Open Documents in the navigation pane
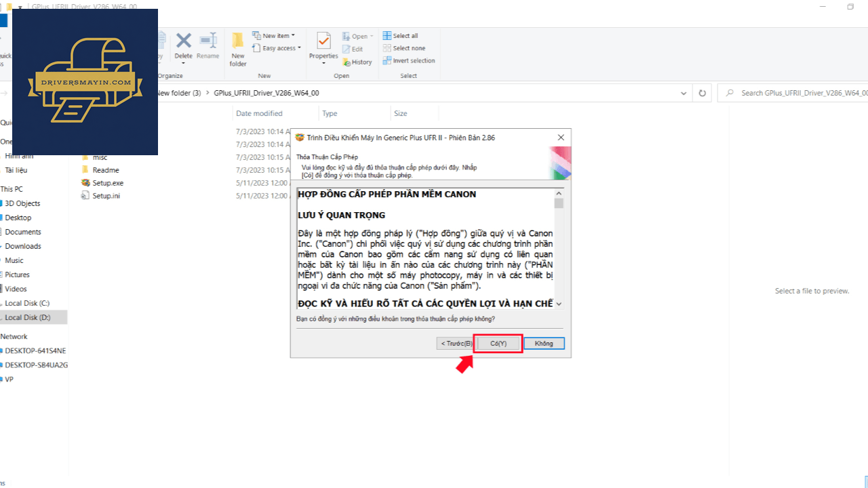Image resolution: width=868 pixels, height=488 pixels. [x=23, y=232]
